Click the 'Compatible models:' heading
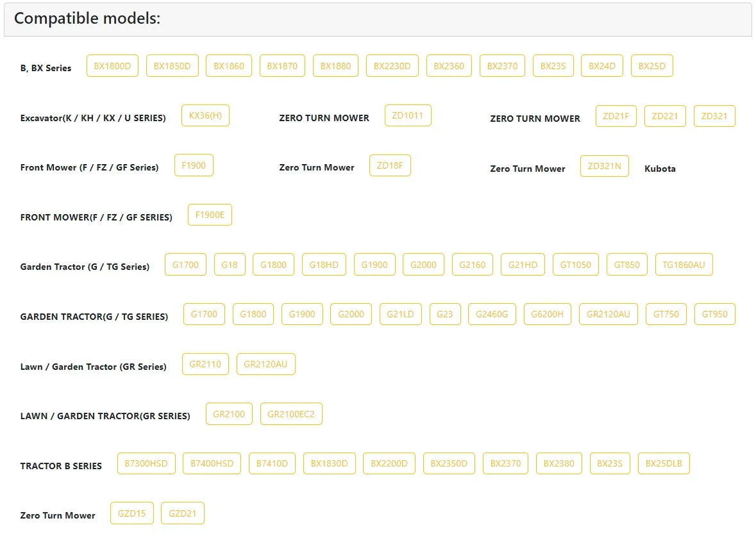This screenshot has width=756, height=557. click(x=87, y=19)
